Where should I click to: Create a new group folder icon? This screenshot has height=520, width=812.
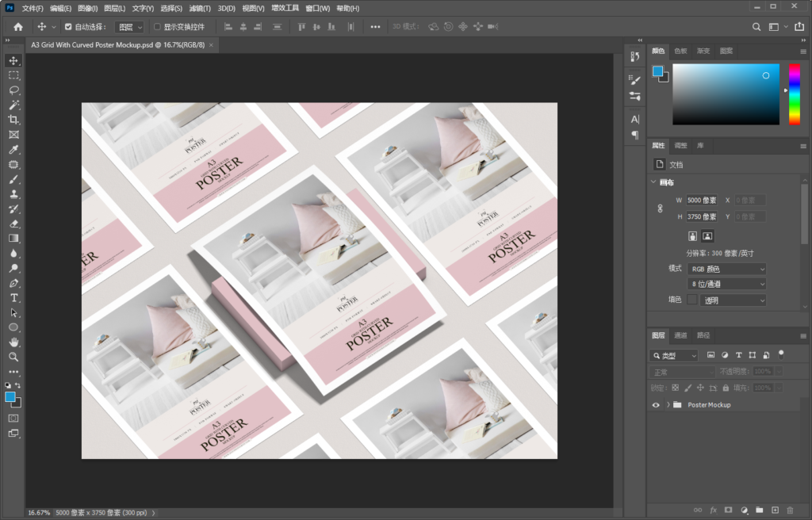coord(759,510)
